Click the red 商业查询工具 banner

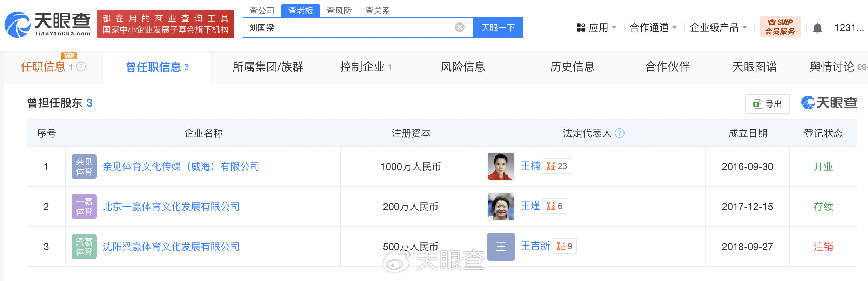click(x=166, y=24)
